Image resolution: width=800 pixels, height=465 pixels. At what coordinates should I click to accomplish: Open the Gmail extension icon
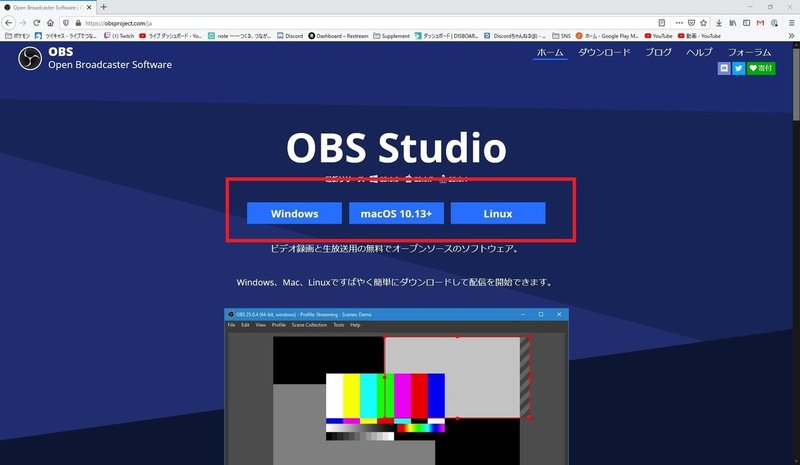760,23
